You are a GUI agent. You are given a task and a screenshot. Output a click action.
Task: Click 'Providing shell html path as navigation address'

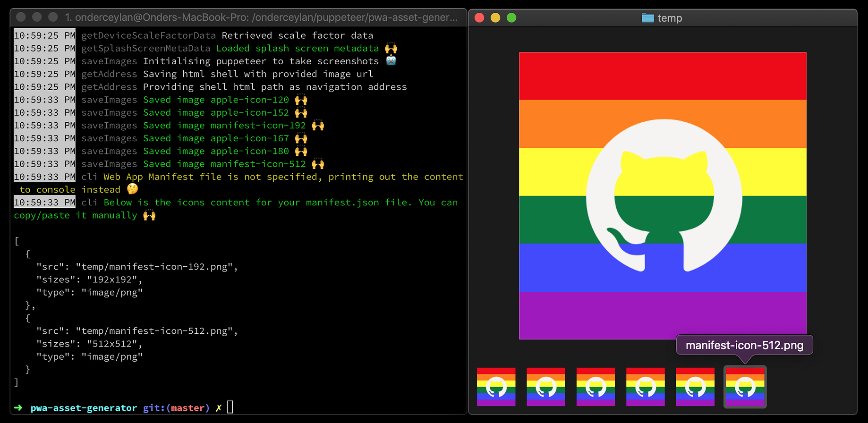[x=275, y=87]
